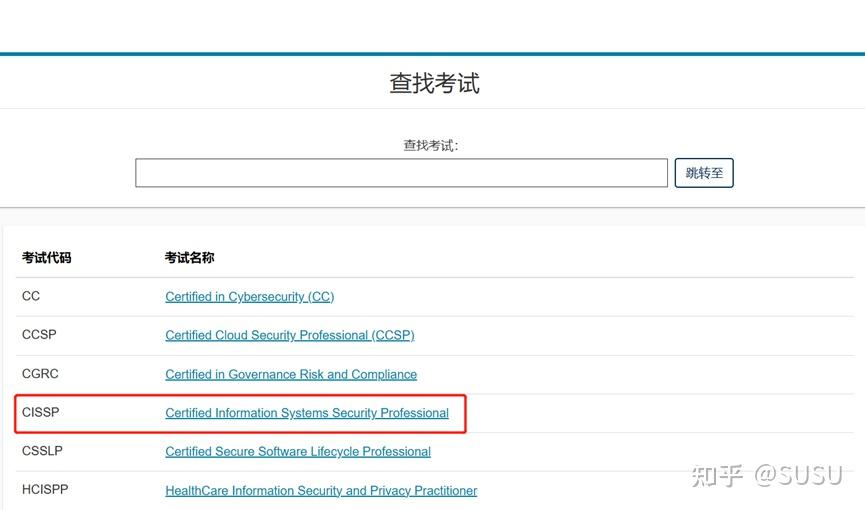Click the 考试名称 column header

(189, 257)
